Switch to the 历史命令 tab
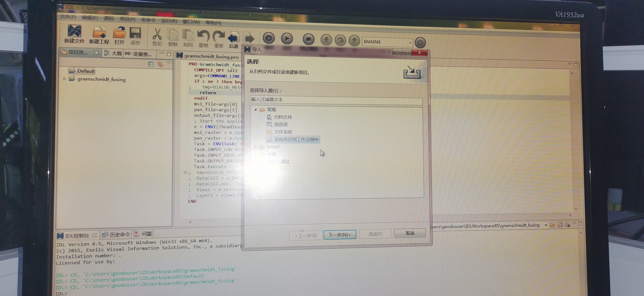The height and width of the screenshot is (296, 644). [x=117, y=234]
